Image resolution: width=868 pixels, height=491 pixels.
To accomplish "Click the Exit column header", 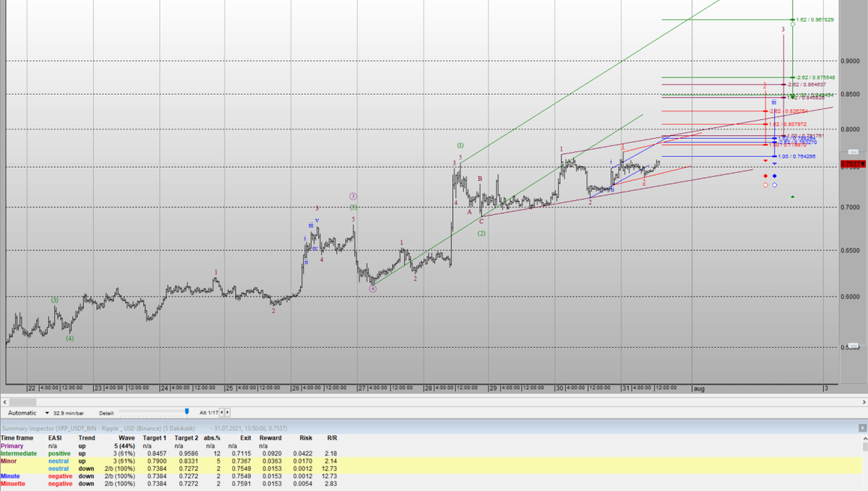I will 245,438.
